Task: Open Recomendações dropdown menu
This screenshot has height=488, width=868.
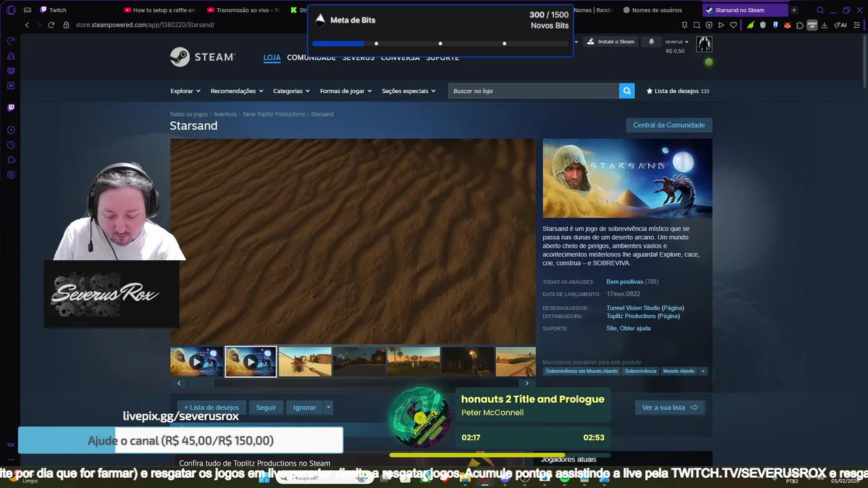Action: pyautogui.click(x=237, y=91)
